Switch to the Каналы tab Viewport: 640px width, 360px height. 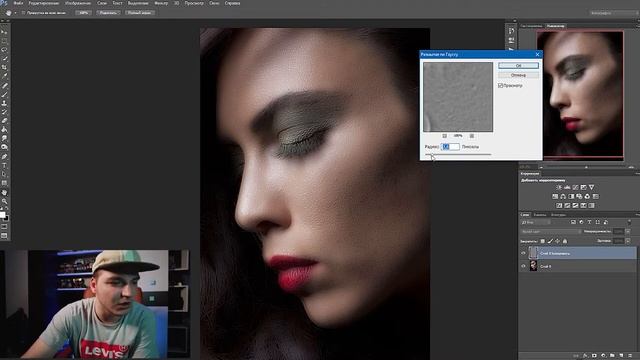[x=540, y=215]
